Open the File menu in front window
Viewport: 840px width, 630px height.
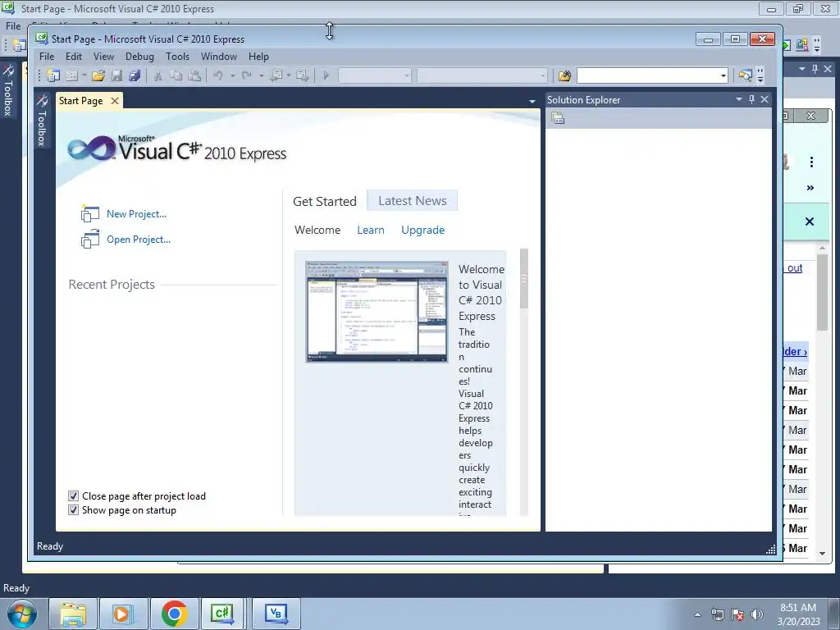[x=47, y=57]
